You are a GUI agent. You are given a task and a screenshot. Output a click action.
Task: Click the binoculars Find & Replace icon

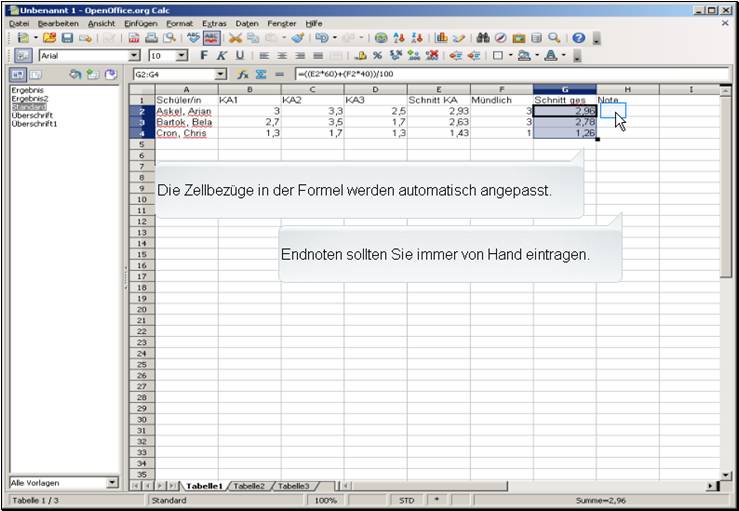tap(483, 37)
